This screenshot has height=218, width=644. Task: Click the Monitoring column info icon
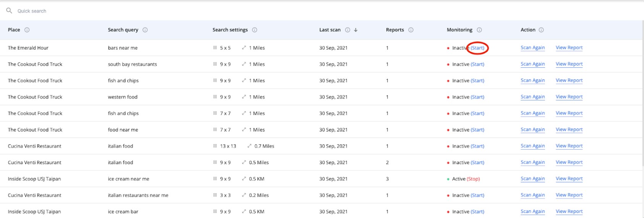tap(479, 30)
